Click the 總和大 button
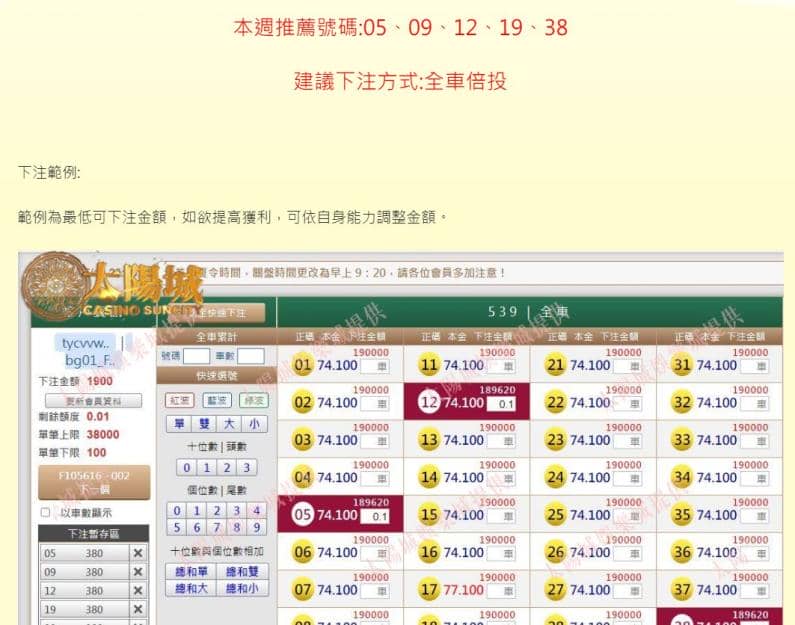 click(x=191, y=589)
